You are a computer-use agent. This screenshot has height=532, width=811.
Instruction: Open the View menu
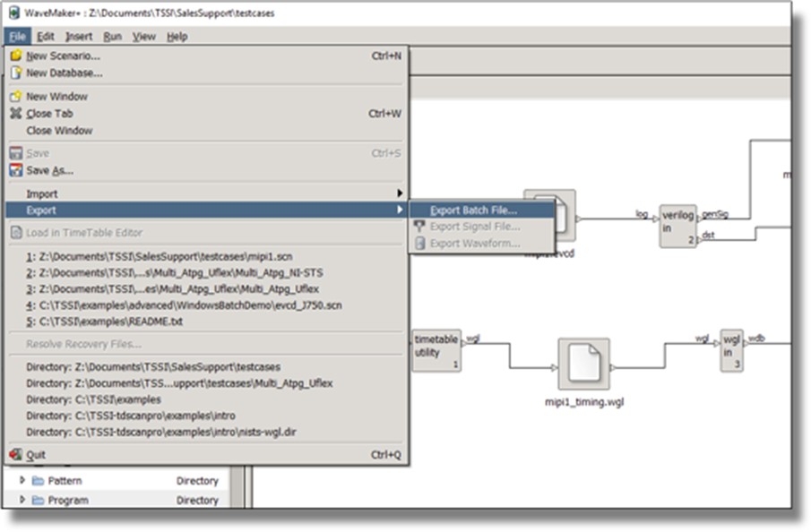click(143, 37)
